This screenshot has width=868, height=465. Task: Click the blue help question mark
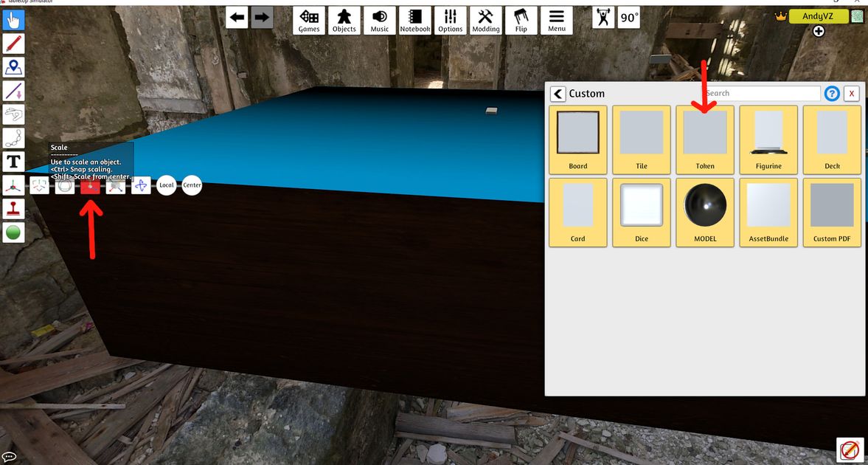pyautogui.click(x=832, y=94)
